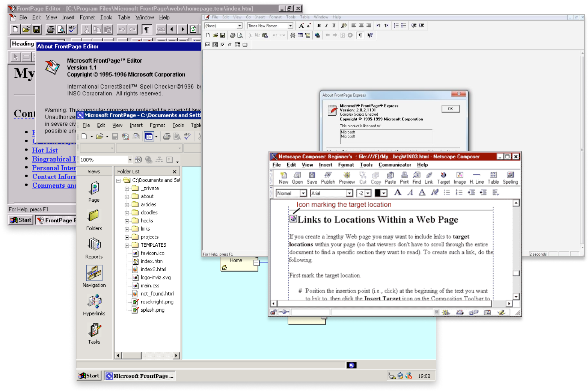The image size is (588, 392).
Task: Click black font color swatch in Netscape Composer
Action: click(378, 193)
